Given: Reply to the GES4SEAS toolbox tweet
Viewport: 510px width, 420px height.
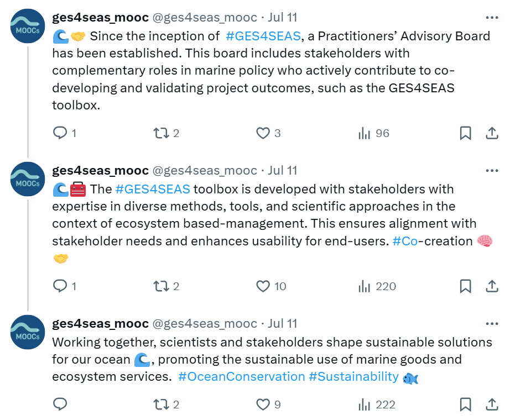Looking at the screenshot, I should (x=60, y=286).
